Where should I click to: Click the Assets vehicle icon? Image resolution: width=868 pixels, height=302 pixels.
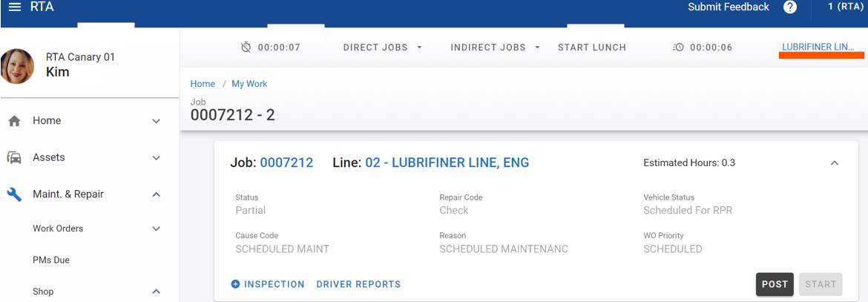pos(14,157)
